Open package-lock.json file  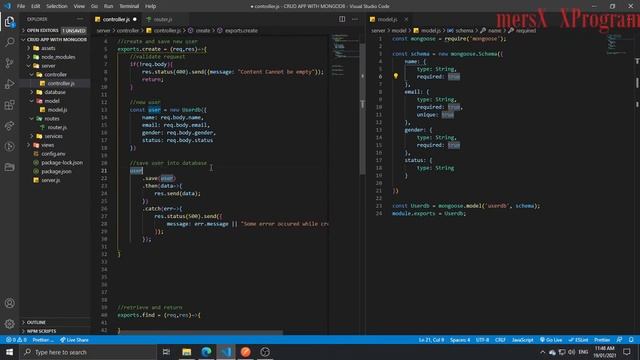62,162
